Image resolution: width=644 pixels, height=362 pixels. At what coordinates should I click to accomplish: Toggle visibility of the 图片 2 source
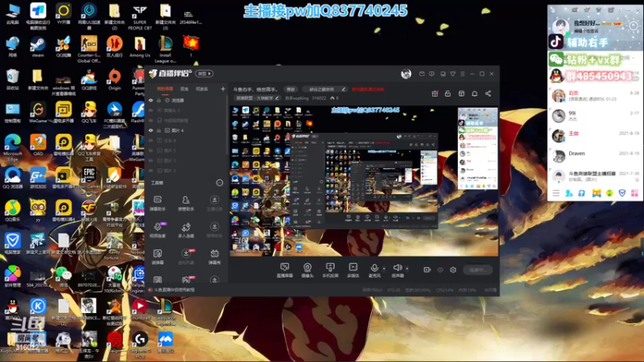pyautogui.click(x=151, y=171)
